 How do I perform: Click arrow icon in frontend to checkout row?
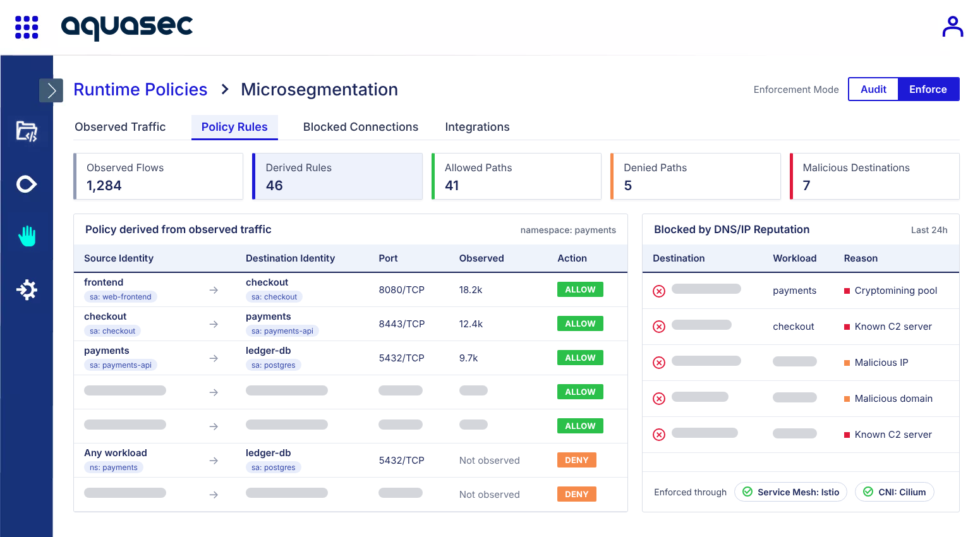214,290
